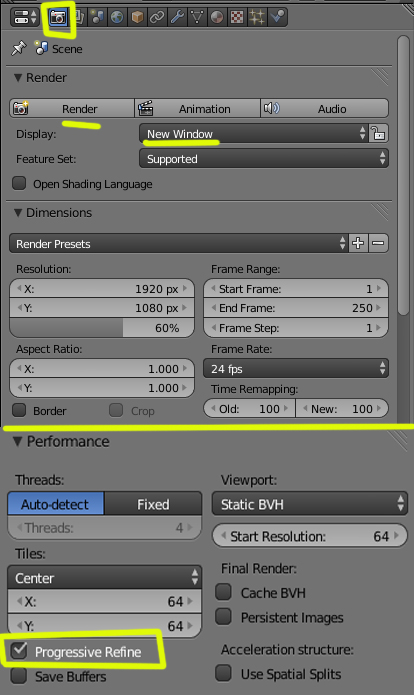The width and height of the screenshot is (414, 695).
Task: Open the Constraints chain-link tab
Action: tap(157, 17)
